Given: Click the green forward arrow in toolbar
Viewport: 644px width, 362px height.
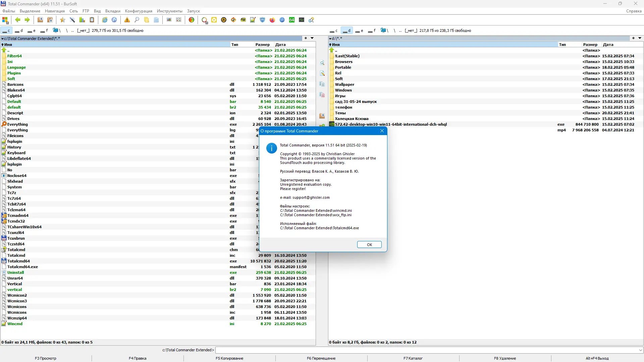Looking at the screenshot, I should (x=27, y=20).
